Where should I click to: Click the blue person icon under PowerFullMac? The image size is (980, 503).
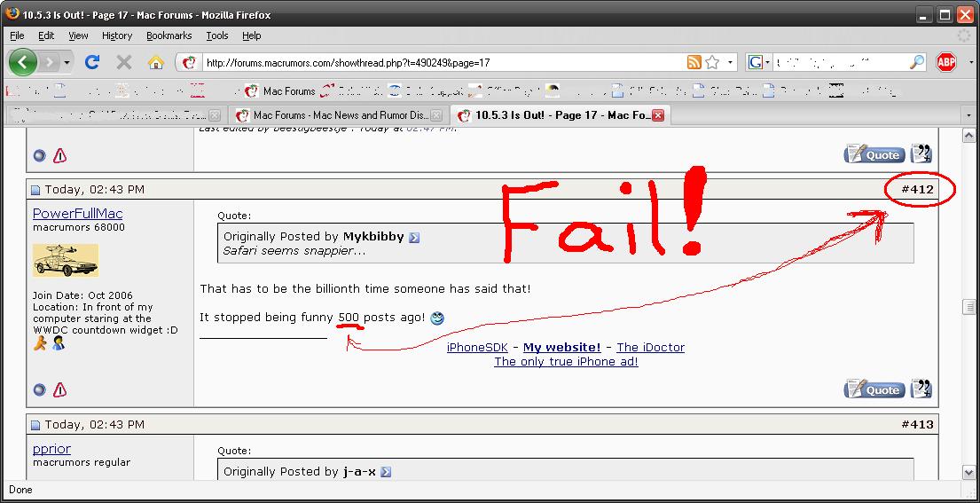pos(59,343)
